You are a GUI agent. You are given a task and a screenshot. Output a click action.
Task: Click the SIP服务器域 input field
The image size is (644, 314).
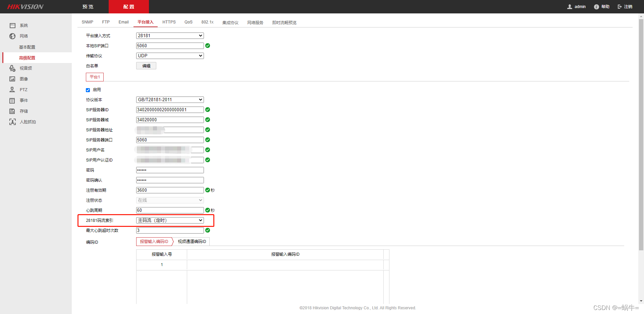click(170, 120)
